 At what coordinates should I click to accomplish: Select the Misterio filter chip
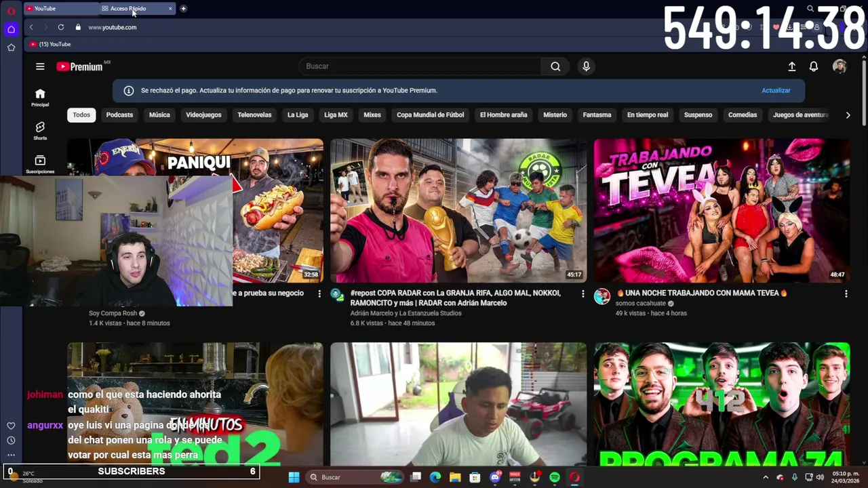555,115
